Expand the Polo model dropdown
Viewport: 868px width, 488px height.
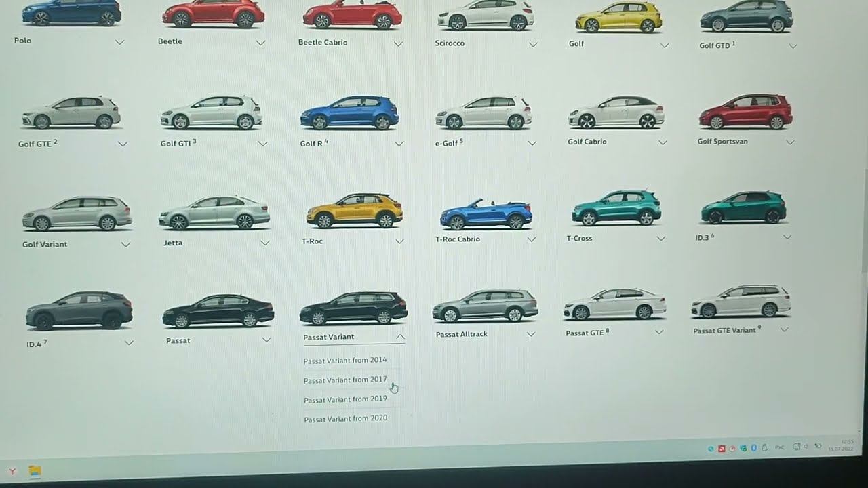(x=120, y=42)
